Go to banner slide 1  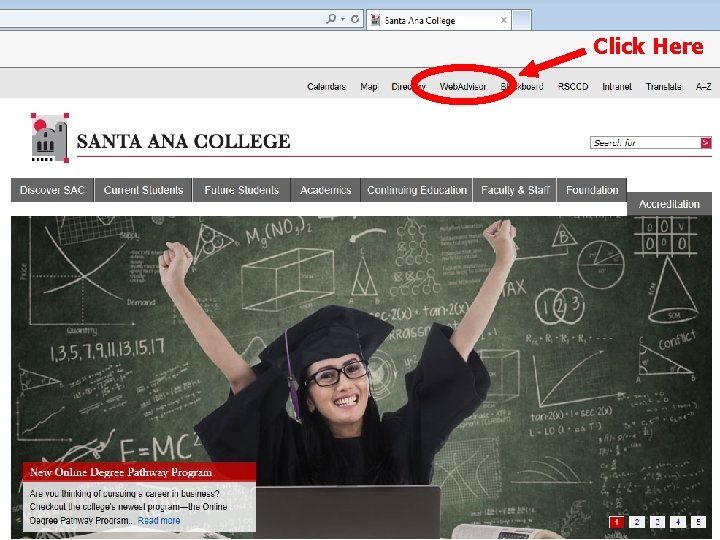(x=616, y=522)
